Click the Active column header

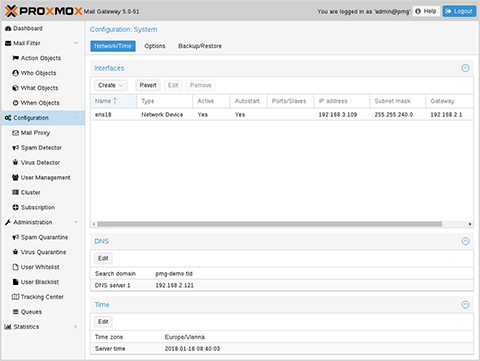211,101
